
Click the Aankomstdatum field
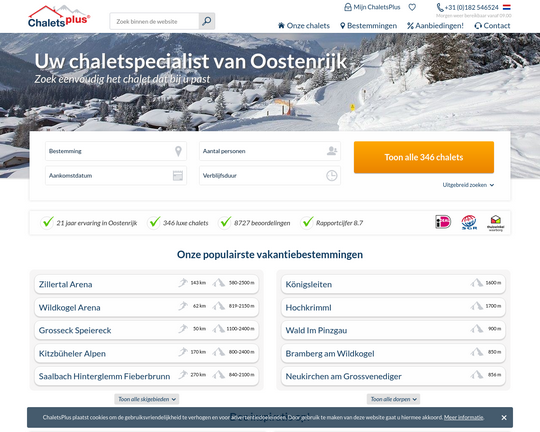(x=116, y=175)
